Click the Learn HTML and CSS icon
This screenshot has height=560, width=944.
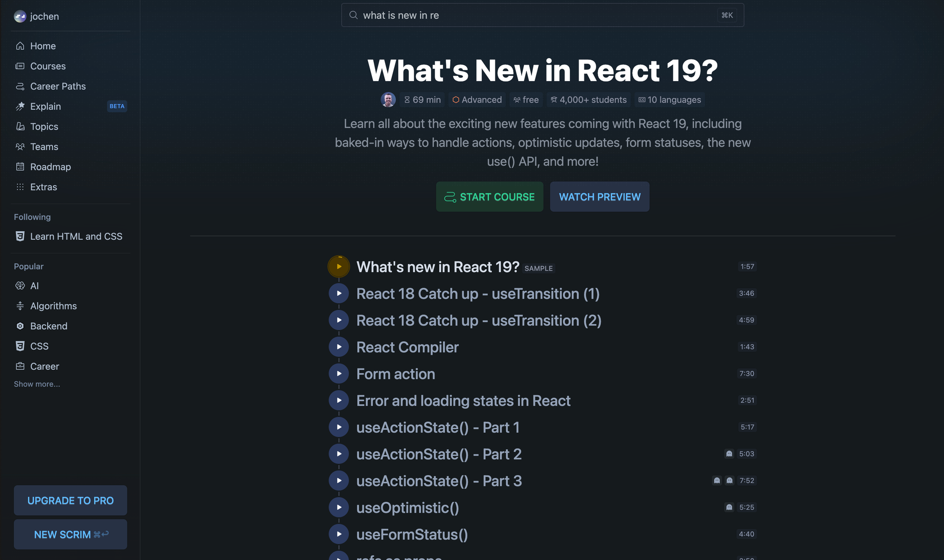point(20,236)
